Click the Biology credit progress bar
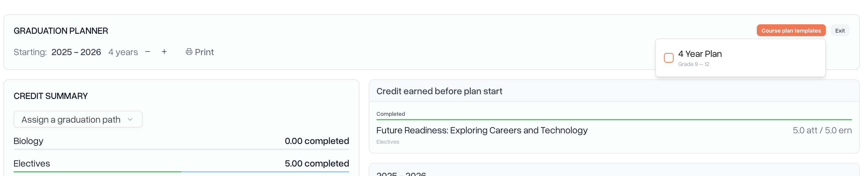868x176 pixels. 181,149
